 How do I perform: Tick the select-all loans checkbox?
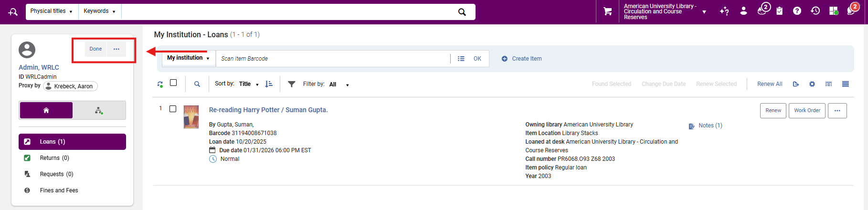click(x=173, y=83)
